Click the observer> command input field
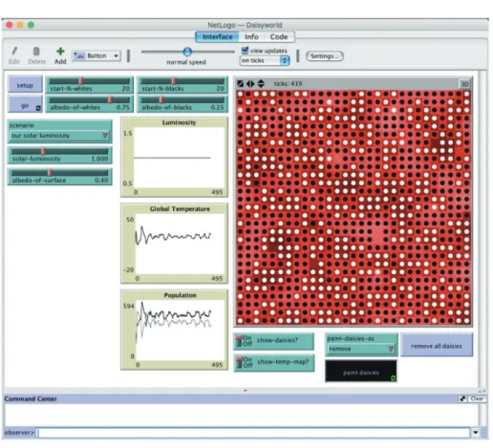 pyautogui.click(x=254, y=433)
